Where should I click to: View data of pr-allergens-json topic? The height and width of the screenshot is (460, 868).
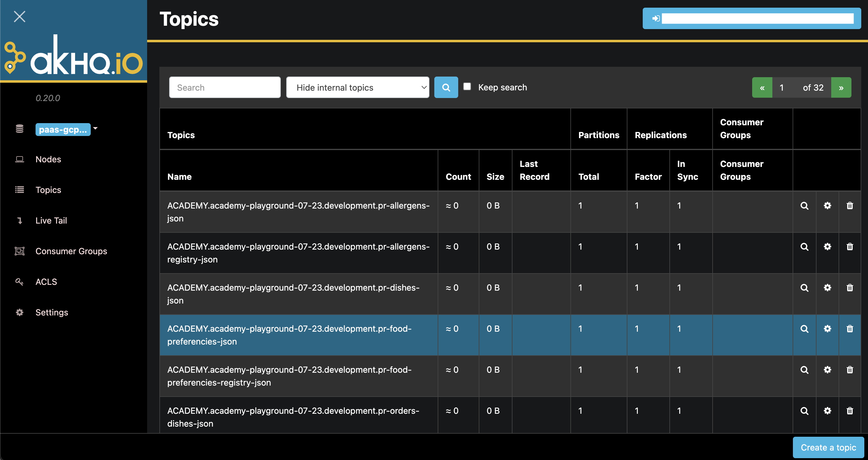click(x=804, y=206)
